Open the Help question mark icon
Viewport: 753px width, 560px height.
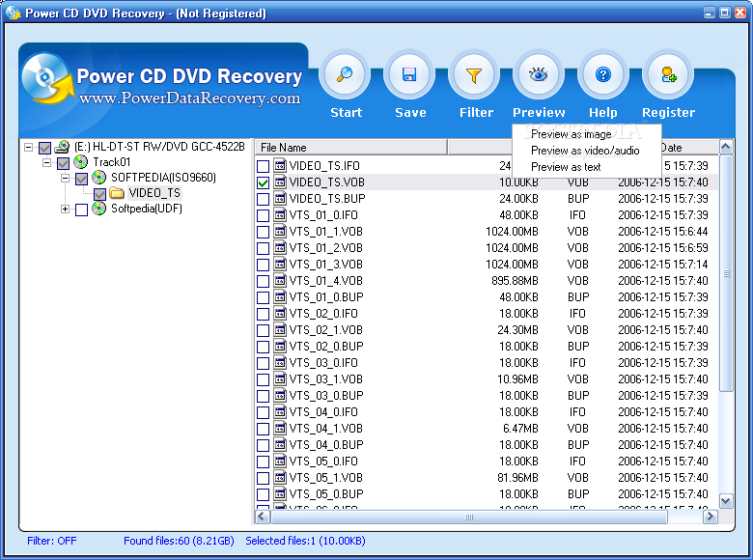click(x=603, y=75)
